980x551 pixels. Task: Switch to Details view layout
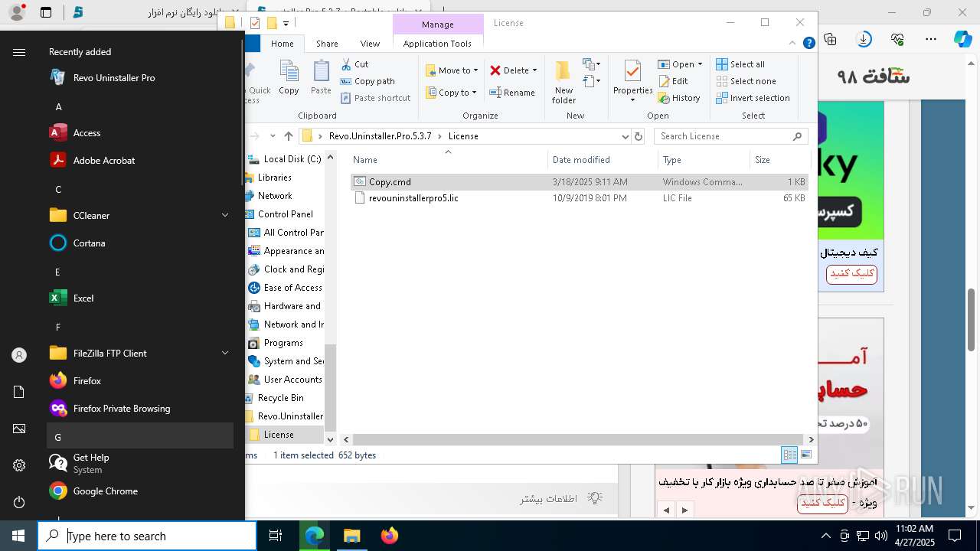[x=789, y=455]
